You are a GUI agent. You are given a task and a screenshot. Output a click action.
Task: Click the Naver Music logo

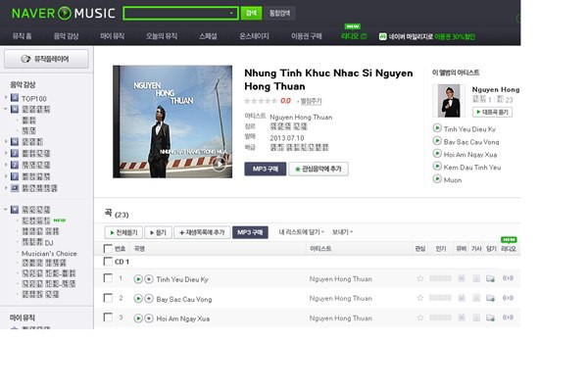coord(63,13)
